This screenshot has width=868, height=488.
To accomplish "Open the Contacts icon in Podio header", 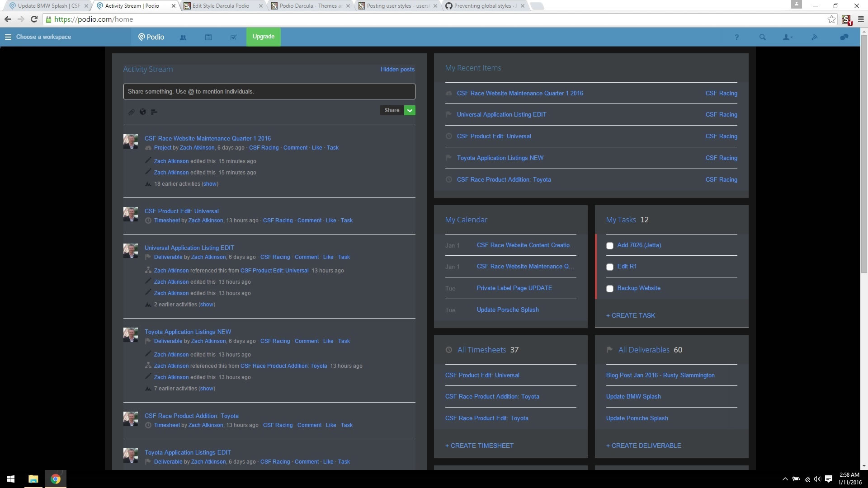I will (x=183, y=38).
